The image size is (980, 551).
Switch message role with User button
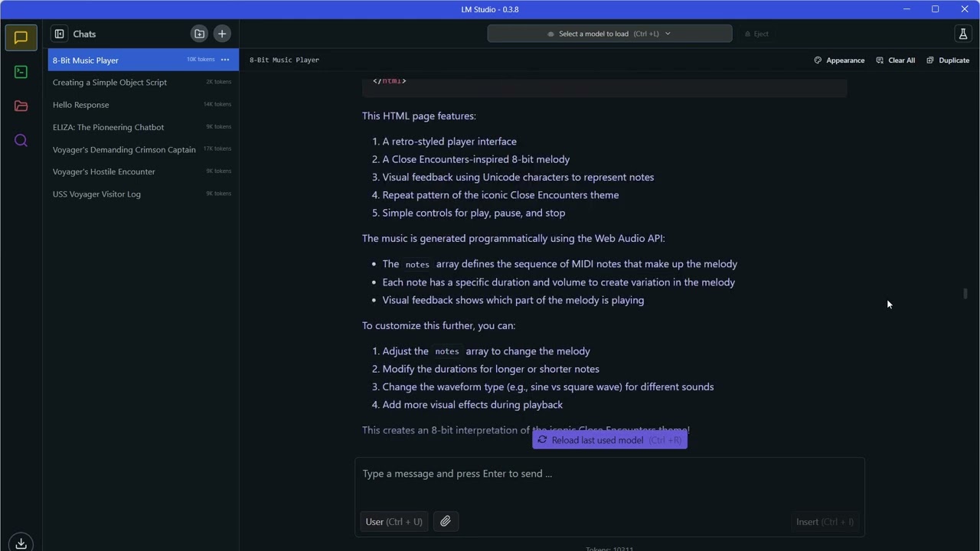click(394, 522)
